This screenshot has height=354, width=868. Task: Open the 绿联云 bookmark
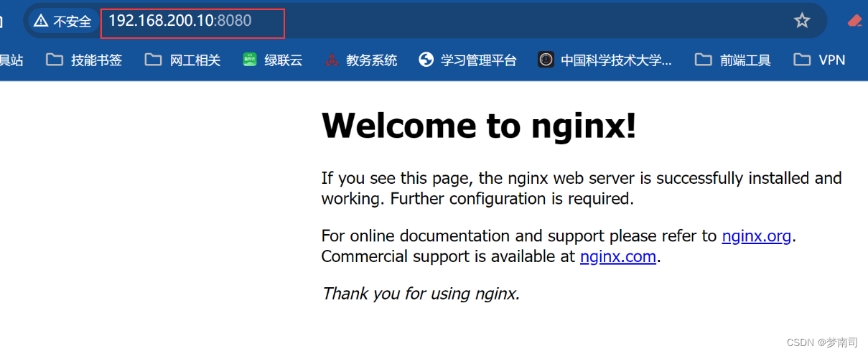click(x=273, y=60)
